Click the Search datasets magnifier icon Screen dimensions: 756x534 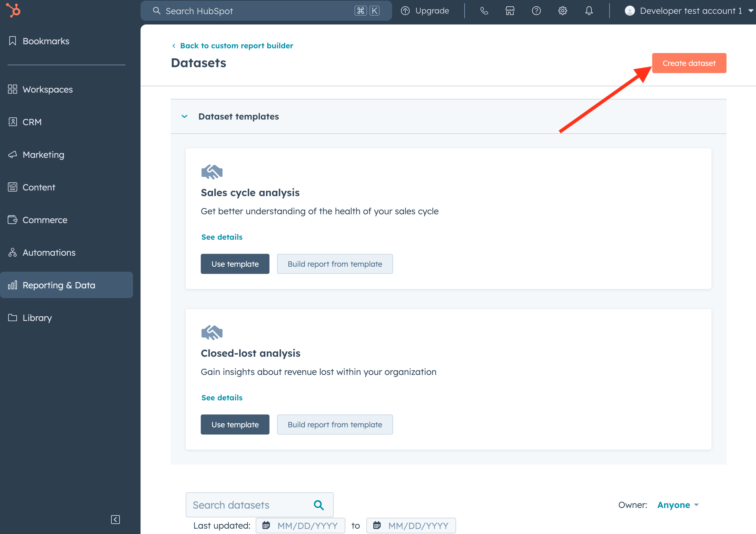coord(319,505)
